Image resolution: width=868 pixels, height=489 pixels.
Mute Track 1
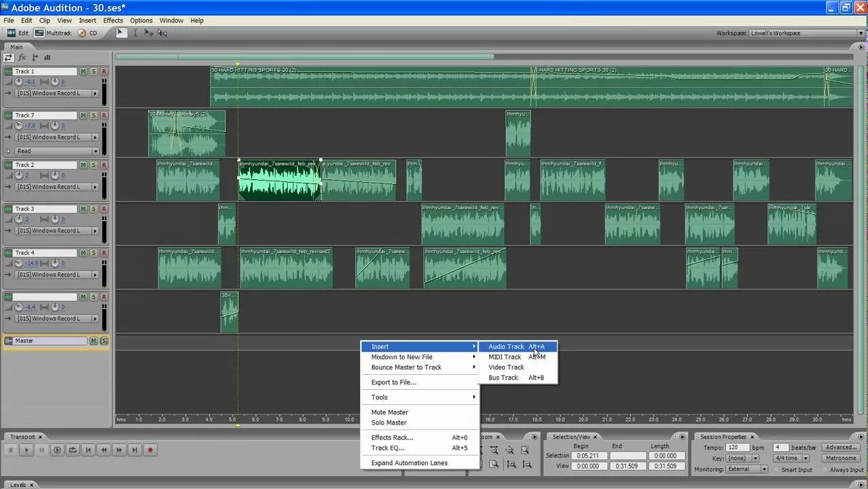[84, 71]
